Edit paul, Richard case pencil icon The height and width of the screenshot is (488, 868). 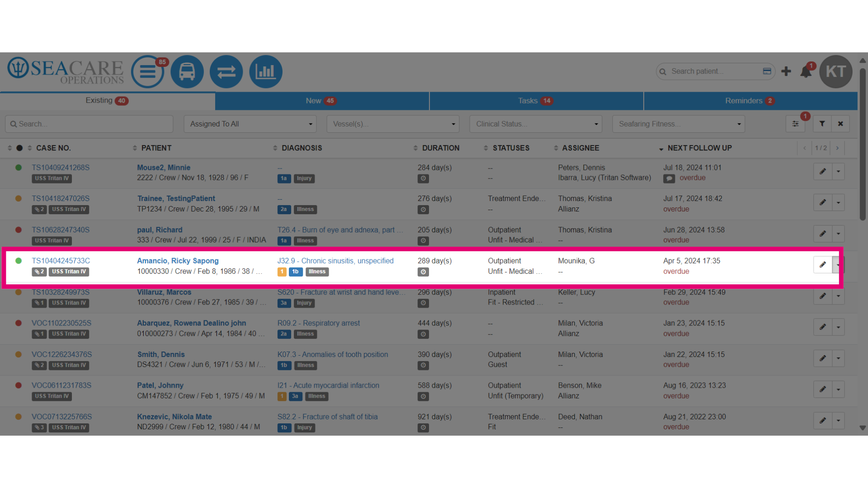(x=823, y=234)
